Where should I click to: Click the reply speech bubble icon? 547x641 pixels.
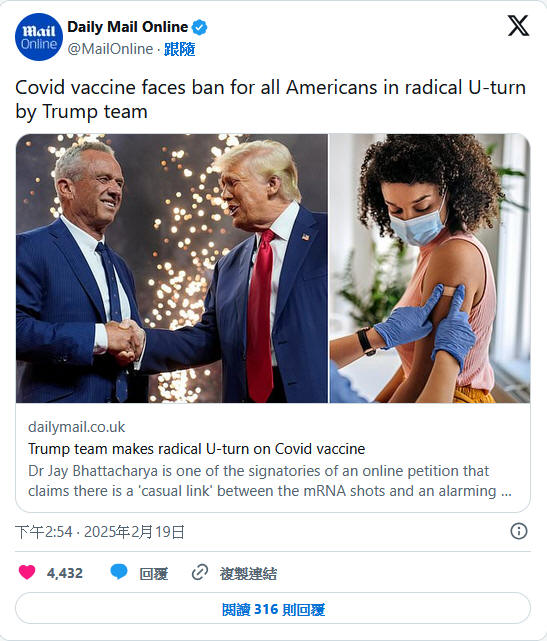(119, 572)
